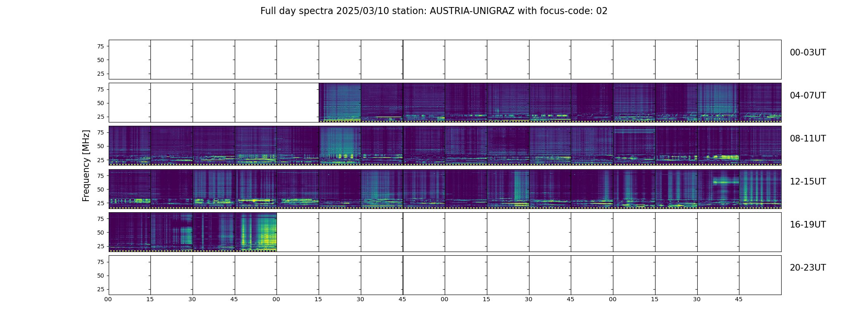
Task: Open the 12:00 UT spectrum starting the 12-15UT row
Action: (x=130, y=189)
